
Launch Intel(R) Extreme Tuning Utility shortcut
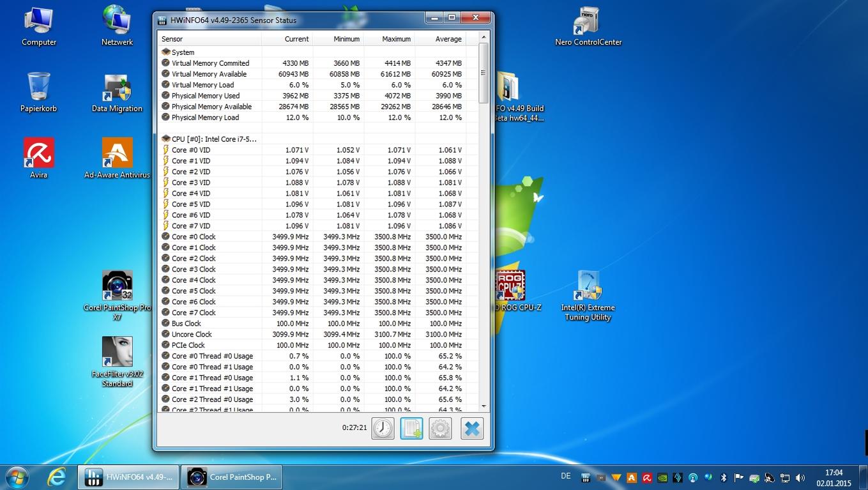click(588, 295)
